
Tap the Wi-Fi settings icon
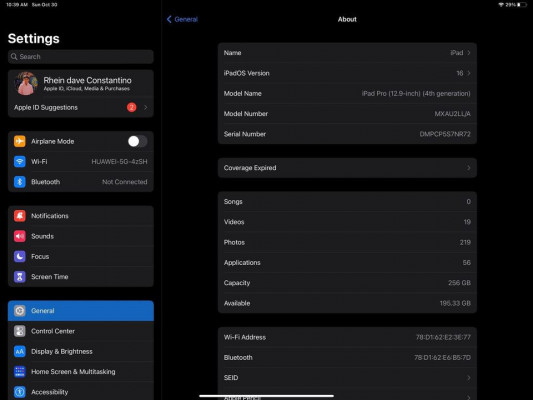point(19,161)
